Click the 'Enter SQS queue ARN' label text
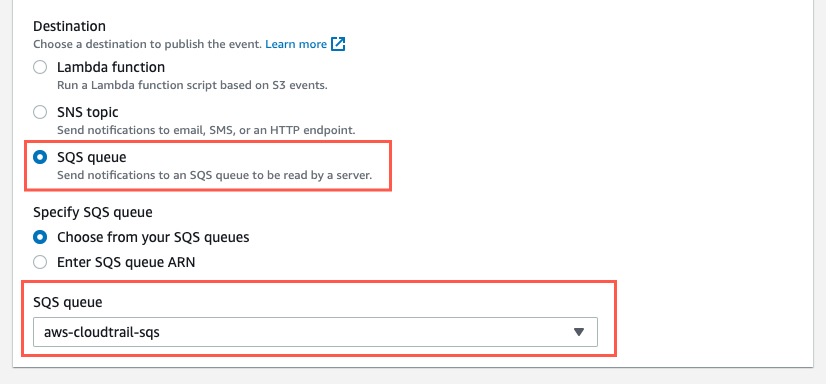This screenshot has height=384, width=826. pyautogui.click(x=126, y=262)
